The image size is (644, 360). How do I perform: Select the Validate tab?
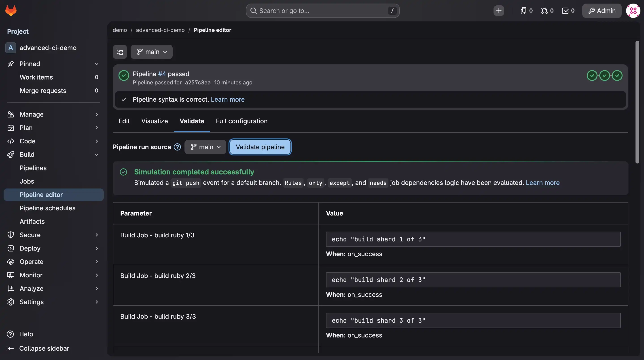tap(192, 121)
